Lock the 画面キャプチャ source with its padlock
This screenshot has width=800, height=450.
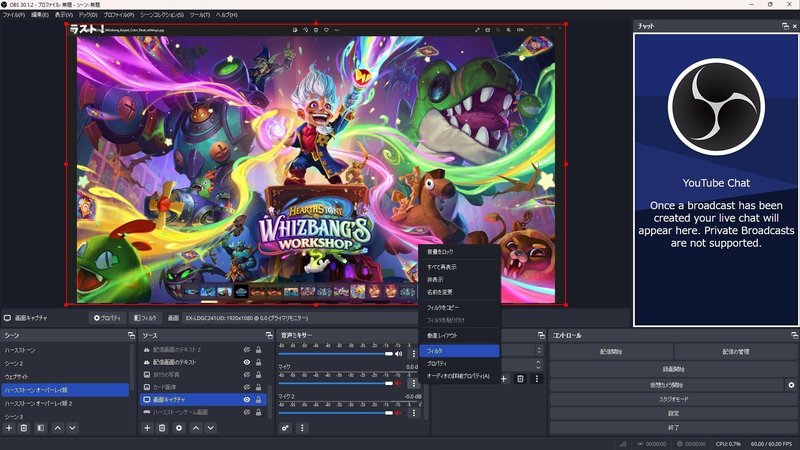pyautogui.click(x=258, y=399)
